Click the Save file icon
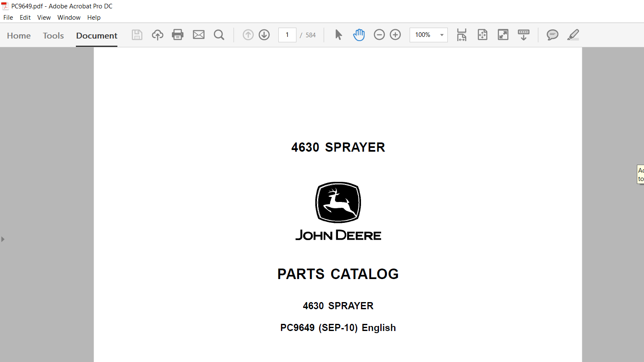Image resolution: width=644 pixels, height=362 pixels. pos(137,35)
